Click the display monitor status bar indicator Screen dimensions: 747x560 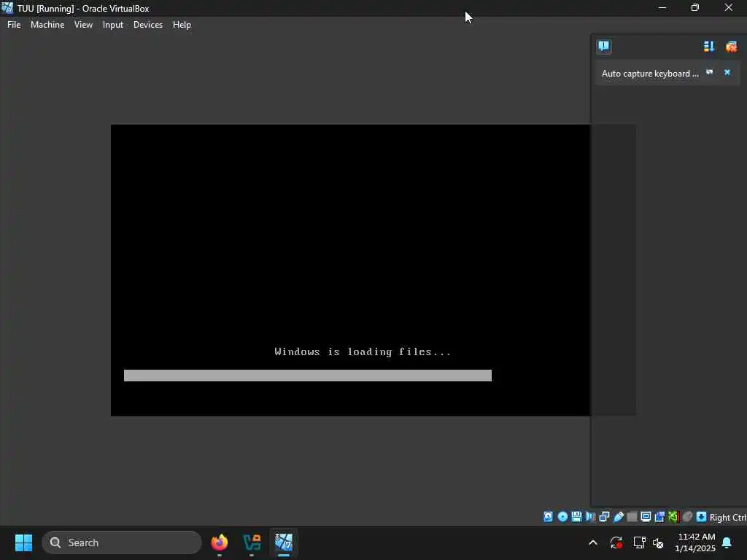[646, 517]
